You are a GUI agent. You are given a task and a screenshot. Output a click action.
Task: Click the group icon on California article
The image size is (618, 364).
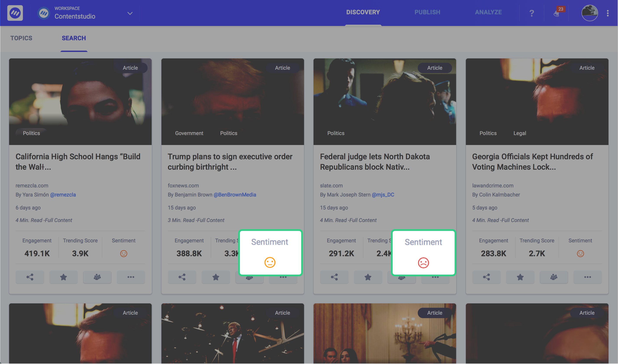point(97,277)
